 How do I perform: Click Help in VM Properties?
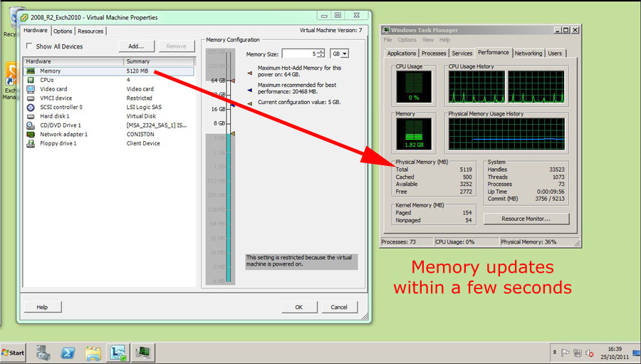point(42,307)
